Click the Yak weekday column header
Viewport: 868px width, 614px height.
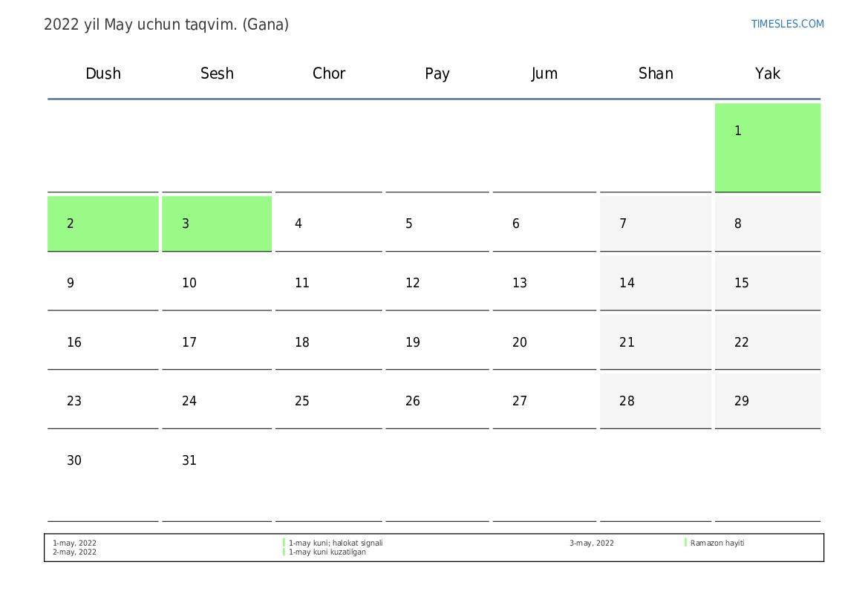[x=767, y=74]
